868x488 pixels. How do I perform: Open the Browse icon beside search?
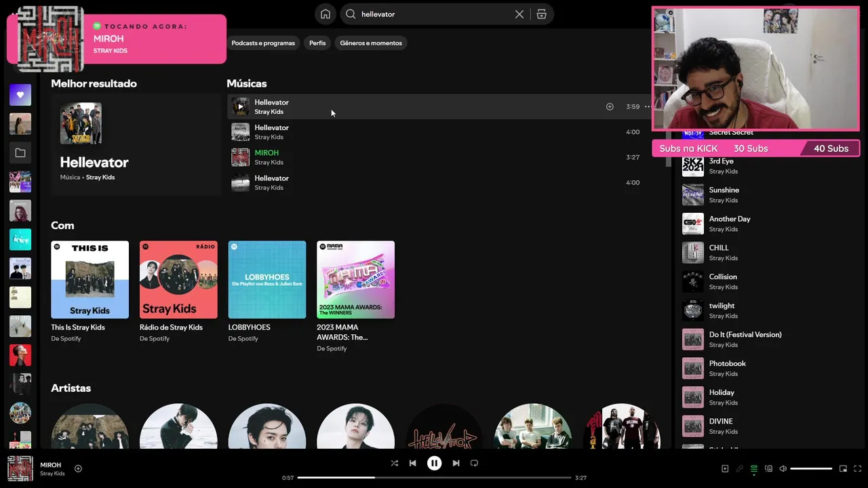click(541, 14)
